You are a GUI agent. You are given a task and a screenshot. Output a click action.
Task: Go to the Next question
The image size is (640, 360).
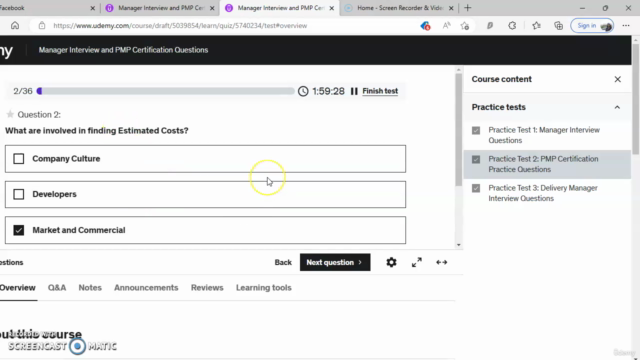[335, 262]
